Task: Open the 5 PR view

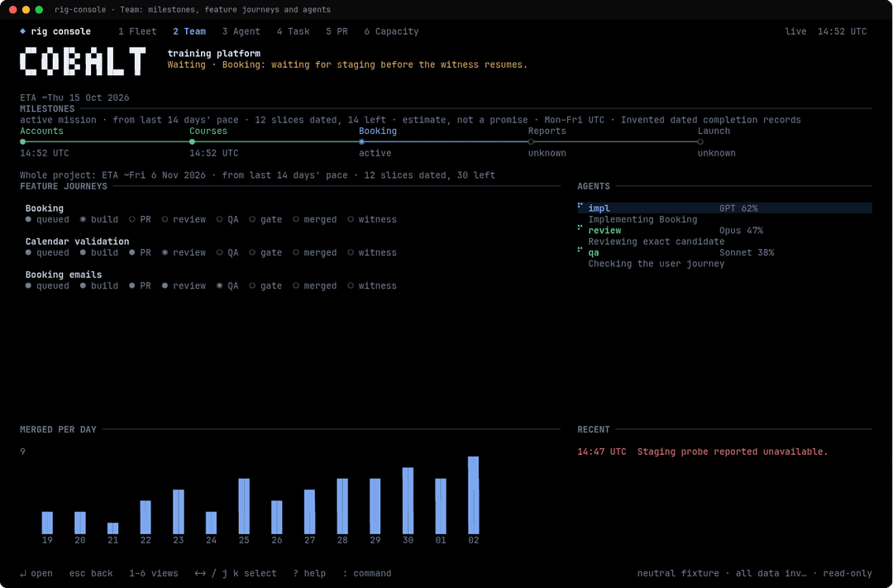Action: click(337, 31)
